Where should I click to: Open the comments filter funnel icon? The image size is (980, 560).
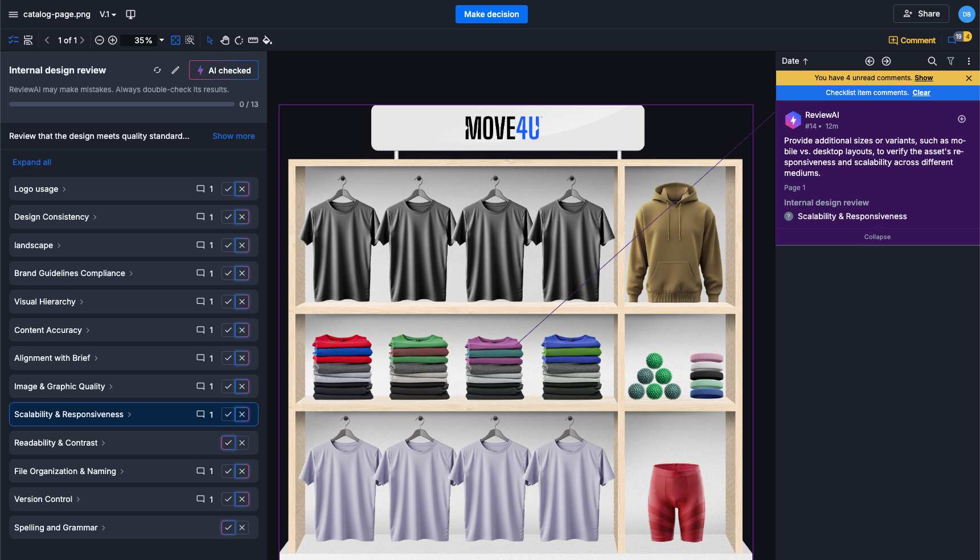tap(950, 61)
